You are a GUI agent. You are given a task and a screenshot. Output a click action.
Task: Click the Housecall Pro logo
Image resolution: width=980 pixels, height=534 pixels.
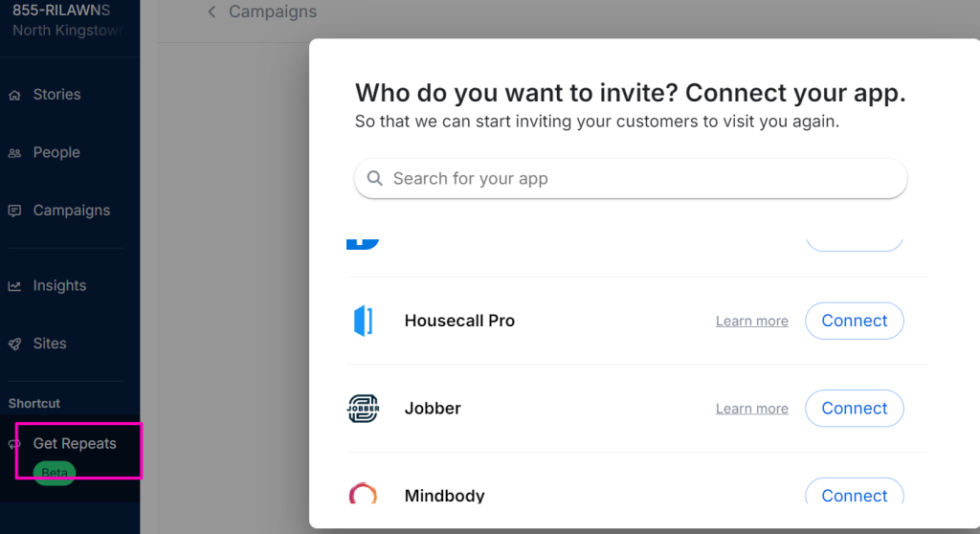[x=363, y=322]
